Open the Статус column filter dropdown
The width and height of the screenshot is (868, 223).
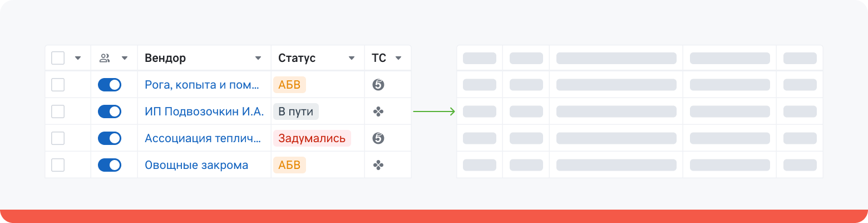352,58
